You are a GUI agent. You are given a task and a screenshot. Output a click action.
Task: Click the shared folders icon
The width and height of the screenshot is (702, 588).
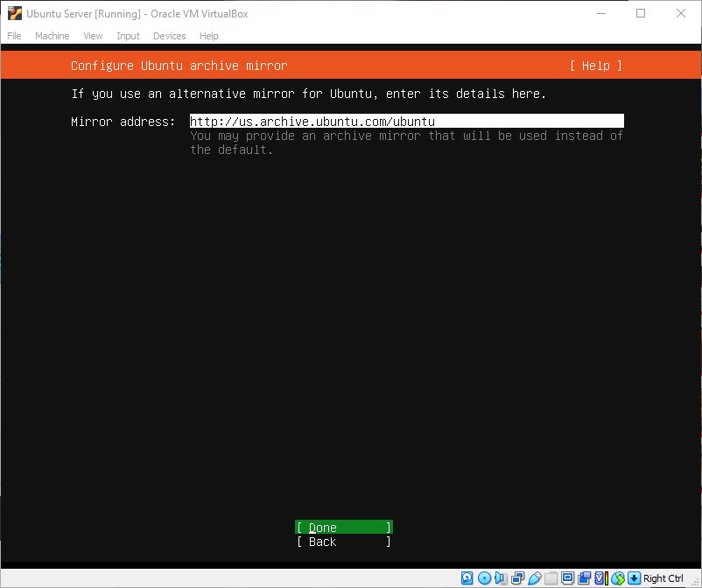click(x=551, y=578)
